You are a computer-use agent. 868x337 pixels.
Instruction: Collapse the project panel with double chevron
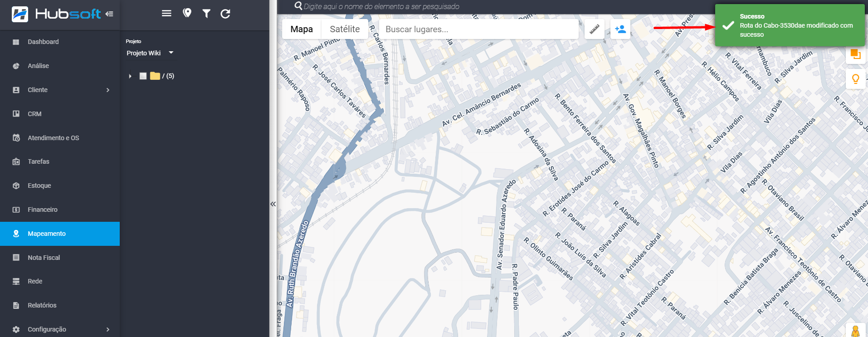tap(273, 204)
